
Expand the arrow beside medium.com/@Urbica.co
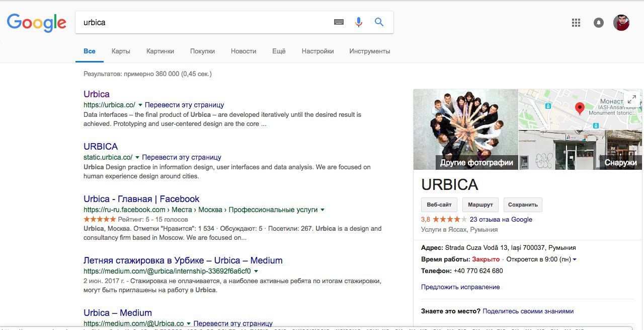pyautogui.click(x=189, y=323)
